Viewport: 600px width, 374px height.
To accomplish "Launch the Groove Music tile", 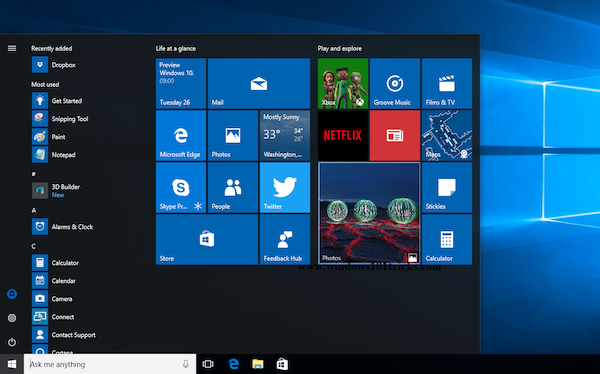I will pos(395,83).
